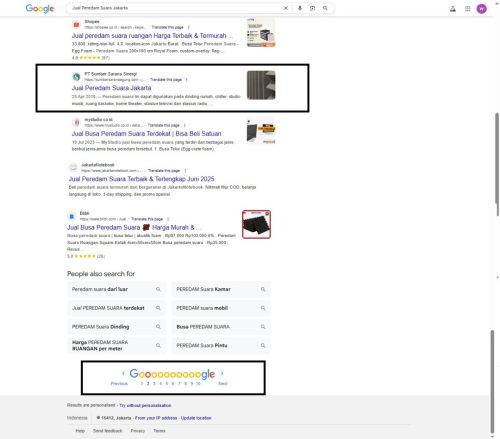The image size is (500, 439).
Task: Click "From your IP address" link
Action: tap(156, 418)
